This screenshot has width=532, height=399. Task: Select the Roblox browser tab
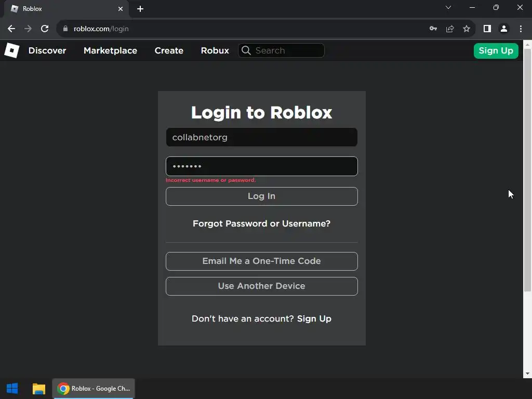[x=66, y=9]
